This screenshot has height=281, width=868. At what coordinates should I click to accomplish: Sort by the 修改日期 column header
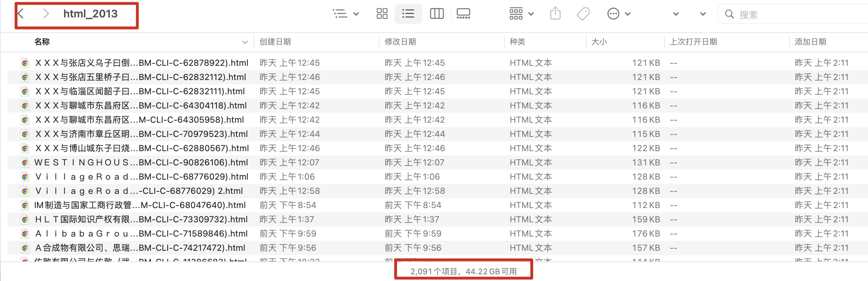(x=400, y=42)
